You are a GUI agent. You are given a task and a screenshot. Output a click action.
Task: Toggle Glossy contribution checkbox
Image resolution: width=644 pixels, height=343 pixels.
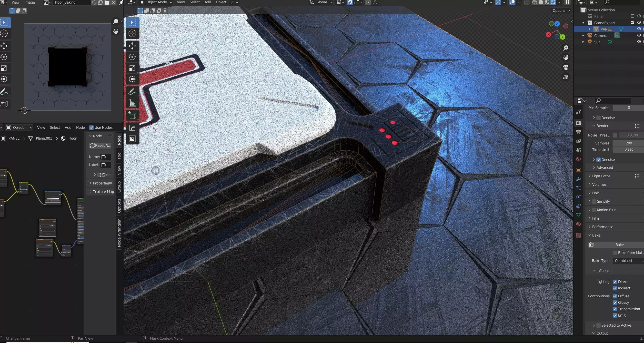coord(615,302)
